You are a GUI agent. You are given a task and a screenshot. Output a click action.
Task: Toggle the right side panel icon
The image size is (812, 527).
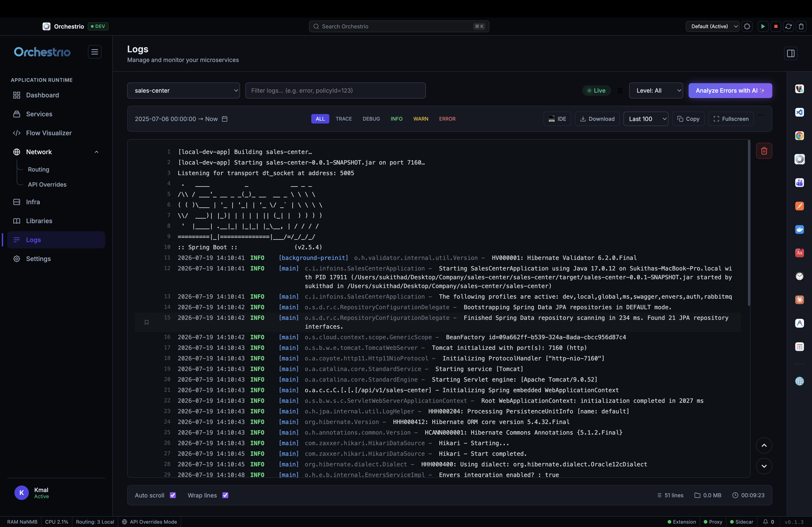coord(791,53)
